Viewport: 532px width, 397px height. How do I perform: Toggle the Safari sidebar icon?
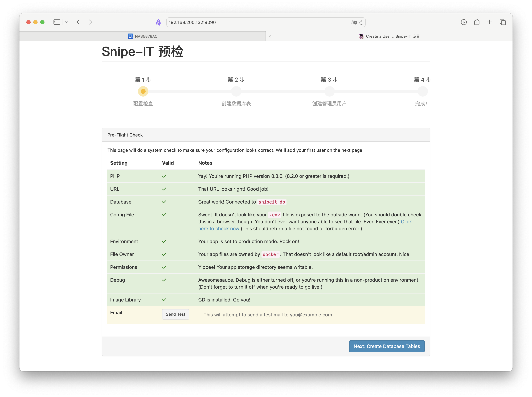(57, 22)
